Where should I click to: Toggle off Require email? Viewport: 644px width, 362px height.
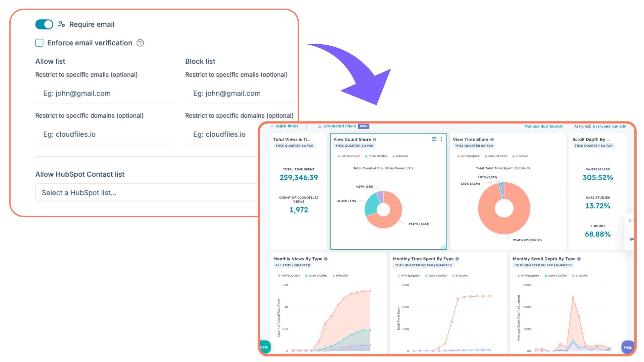[x=44, y=24]
